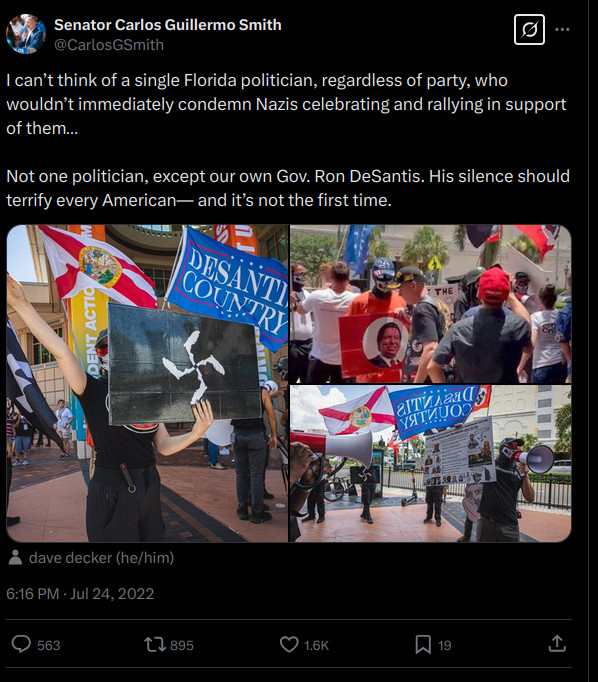
Task: Click the repost arrows icon
Action: [154, 645]
